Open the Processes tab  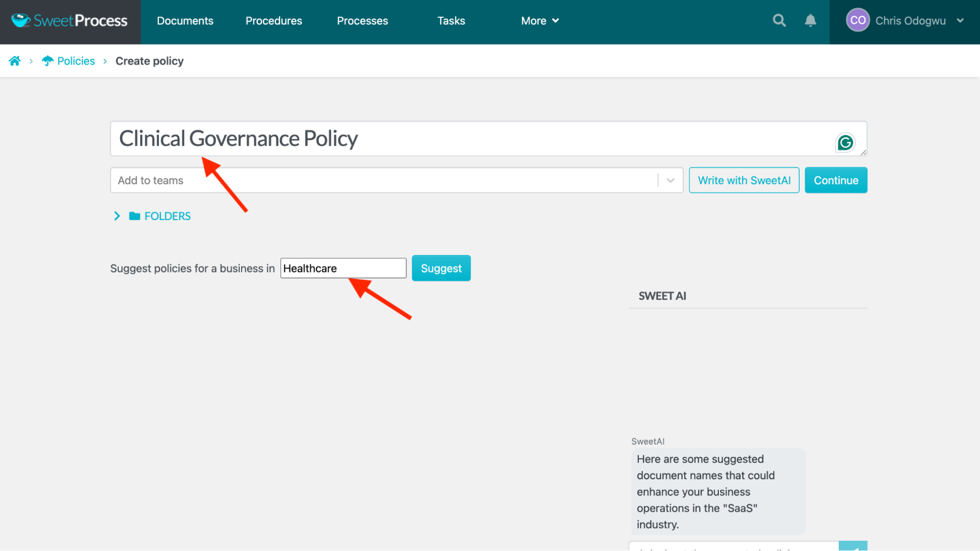(x=362, y=21)
